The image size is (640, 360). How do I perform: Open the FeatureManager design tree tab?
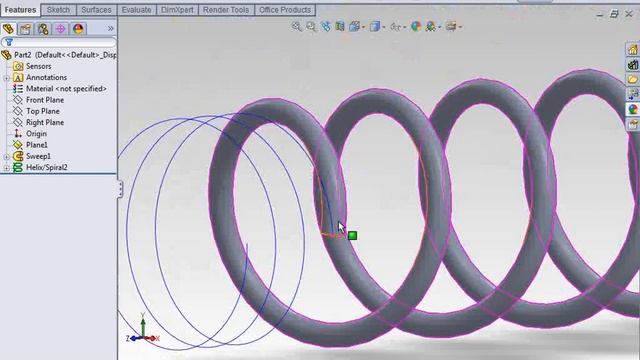[8, 29]
